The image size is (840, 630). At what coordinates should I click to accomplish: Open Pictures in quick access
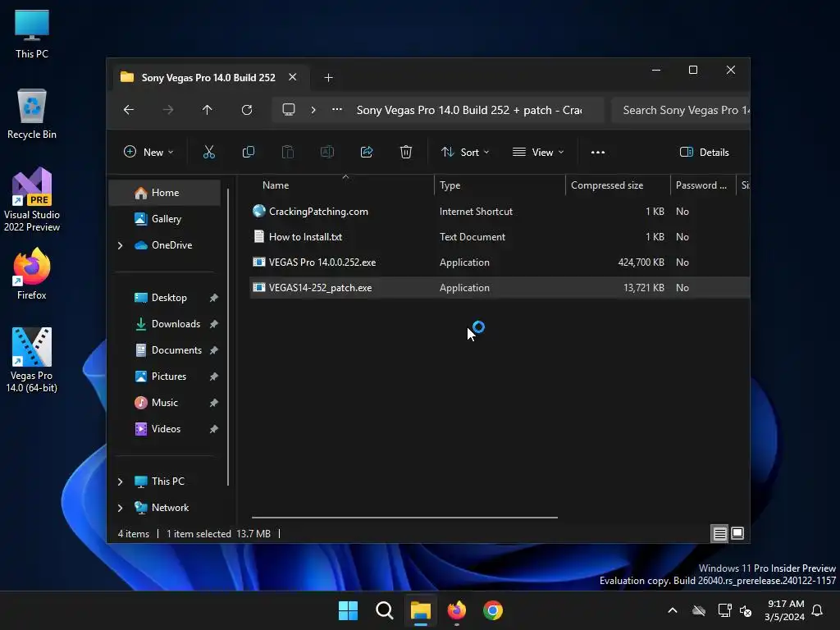pyautogui.click(x=164, y=377)
